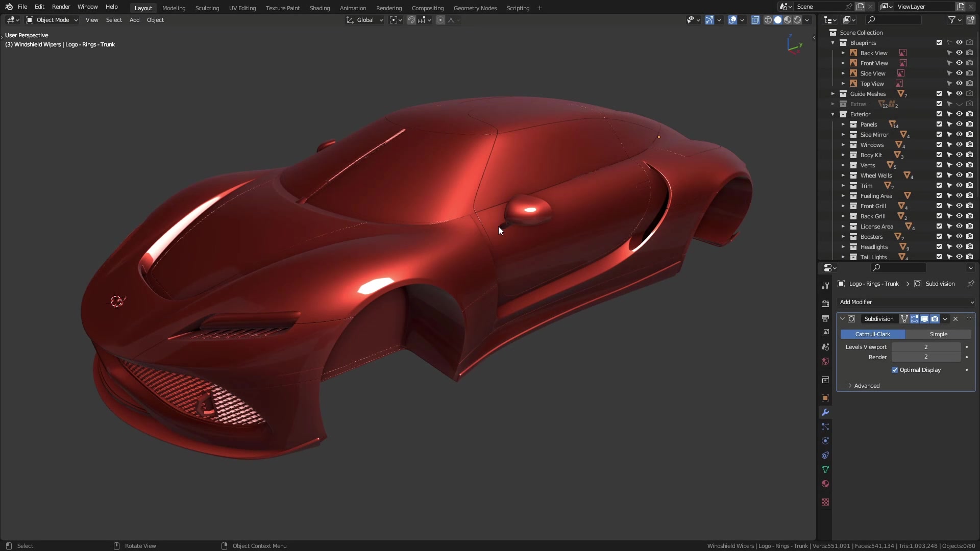Add a new collection in the outliner
The image size is (980, 551).
click(971, 20)
